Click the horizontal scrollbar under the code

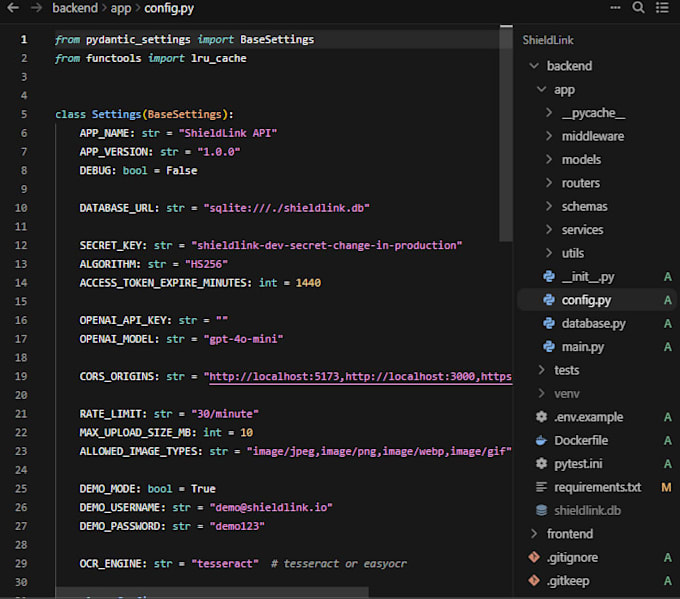click(x=212, y=592)
